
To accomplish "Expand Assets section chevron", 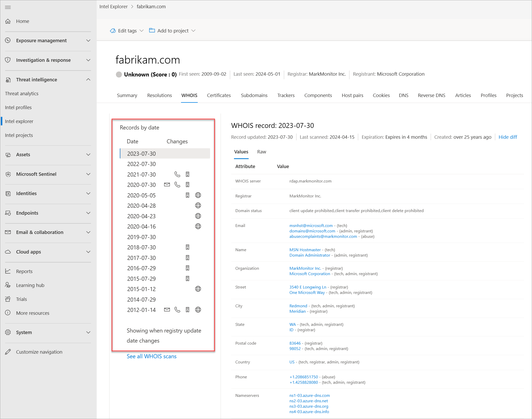I will click(88, 155).
